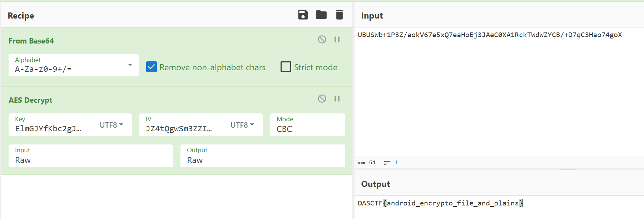This screenshot has height=219, width=644.
Task: Click the input line count icon
Action: pos(387,163)
